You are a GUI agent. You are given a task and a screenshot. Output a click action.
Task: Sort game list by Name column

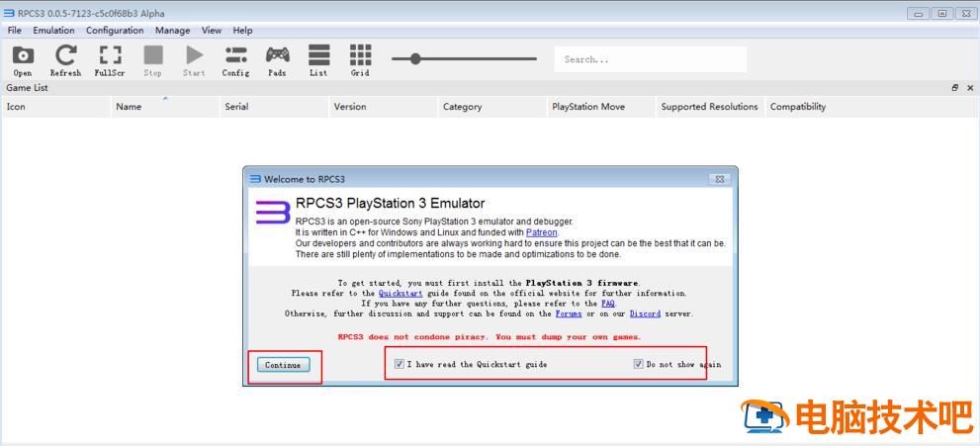(165, 107)
